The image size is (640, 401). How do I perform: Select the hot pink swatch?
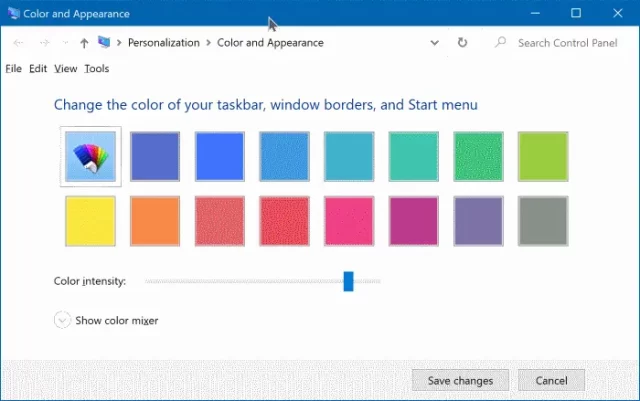point(349,221)
